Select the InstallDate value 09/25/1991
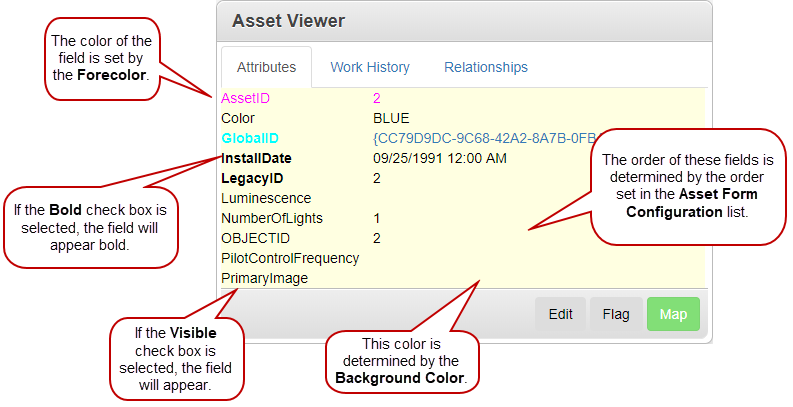The width and height of the screenshot is (793, 407). tap(440, 158)
